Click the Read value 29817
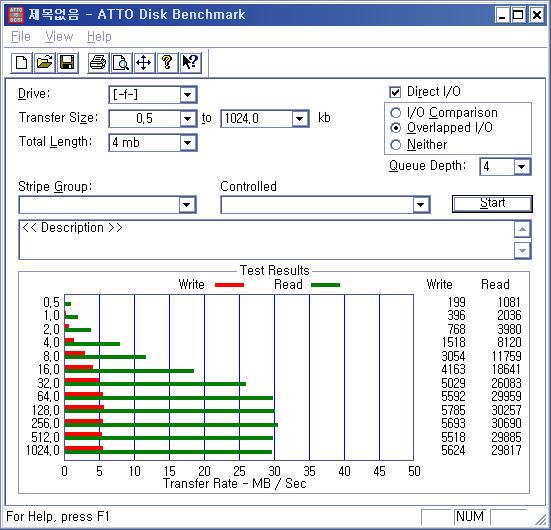Viewport: 551px width, 530px height. [506, 450]
